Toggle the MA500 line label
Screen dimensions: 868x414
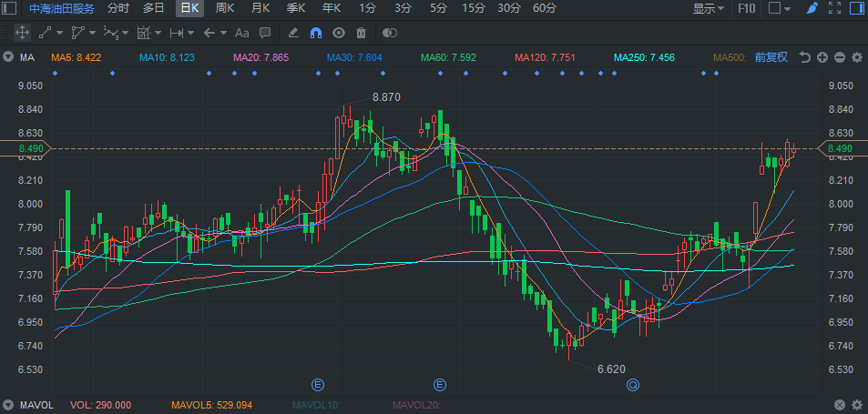[x=730, y=57]
